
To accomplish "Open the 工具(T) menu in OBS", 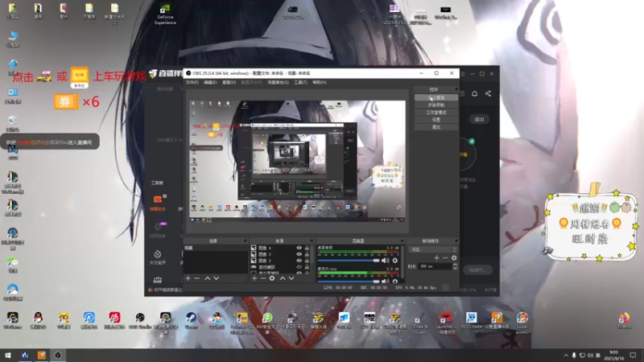I will click(x=300, y=83).
